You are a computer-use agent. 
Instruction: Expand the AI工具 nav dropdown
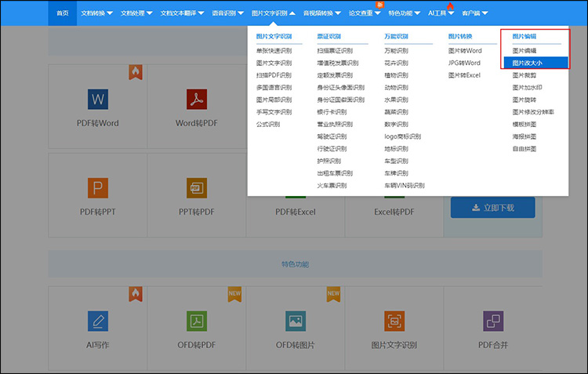click(441, 13)
